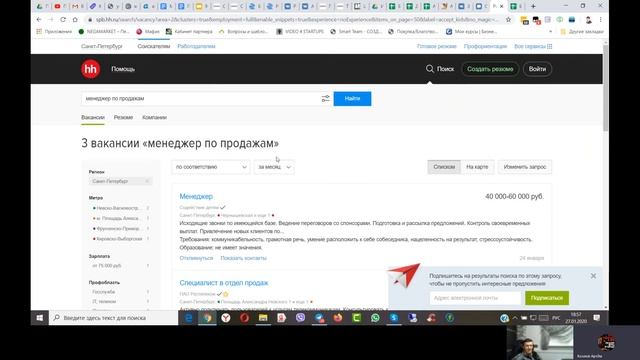Click the browser reload icon
The height and width of the screenshot is (360, 640).
(63, 20)
